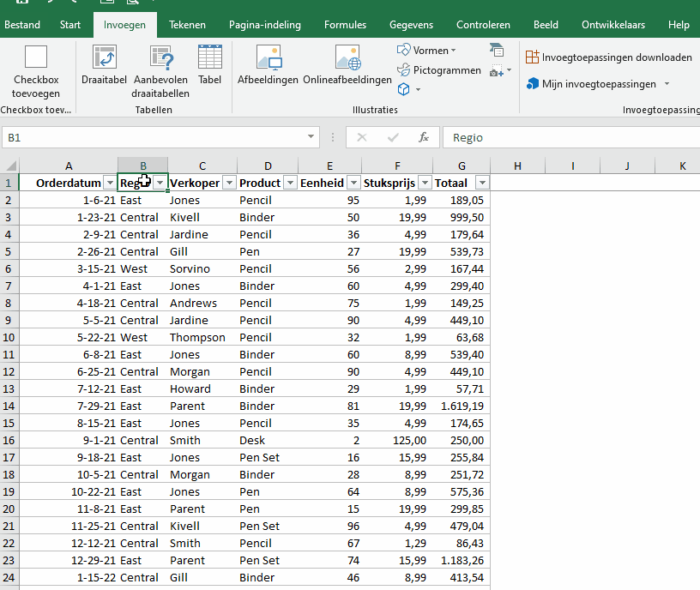Viewport: 700px width, 590px height.
Task: Switch to the Beeld tab
Action: 546,25
